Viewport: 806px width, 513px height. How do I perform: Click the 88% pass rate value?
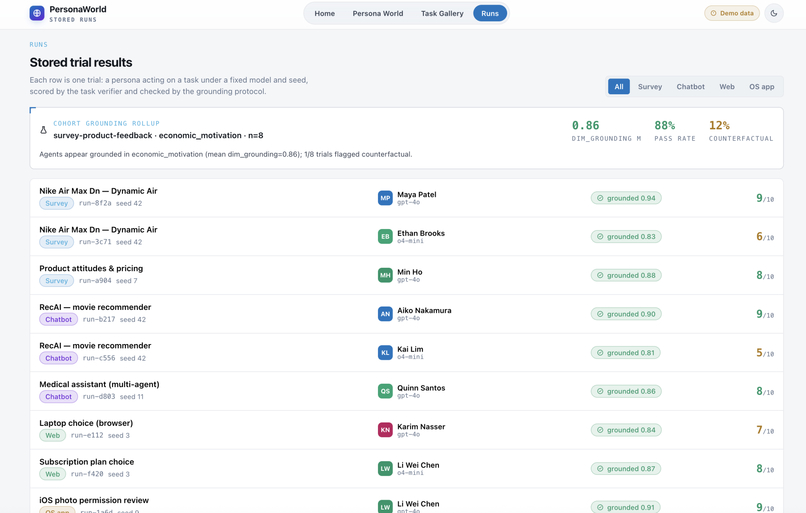[x=665, y=125]
